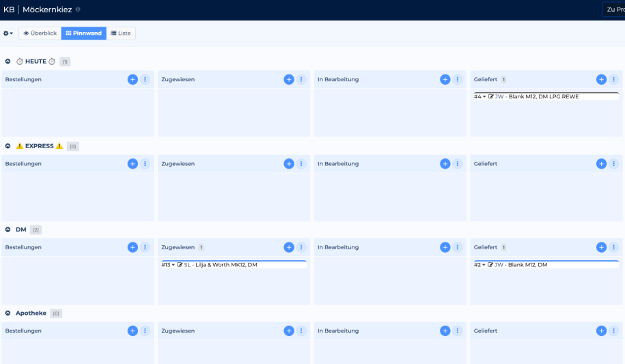Open Apotheke Zugewiesen column options menu
Image resolution: width=625 pixels, height=364 pixels.
coord(301,331)
